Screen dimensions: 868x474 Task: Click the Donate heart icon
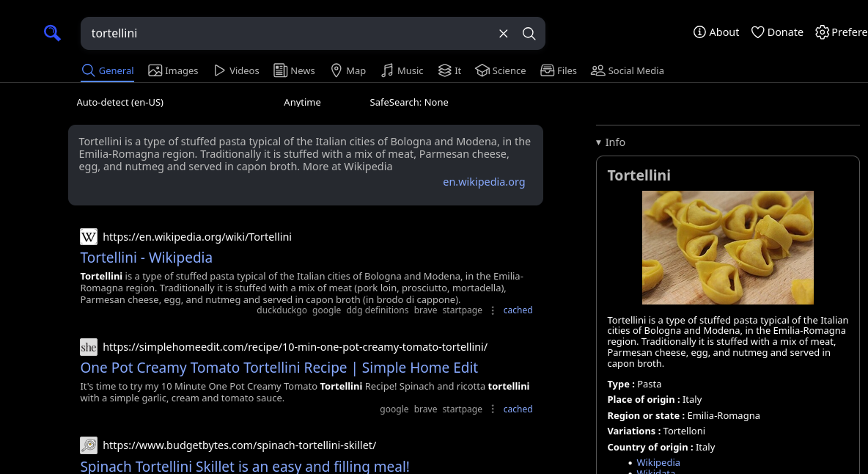click(757, 32)
